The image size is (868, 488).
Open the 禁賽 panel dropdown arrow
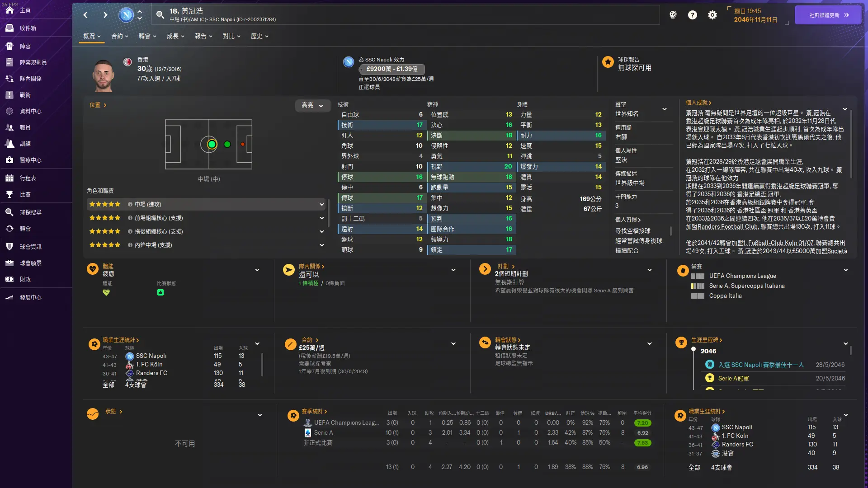click(x=846, y=270)
